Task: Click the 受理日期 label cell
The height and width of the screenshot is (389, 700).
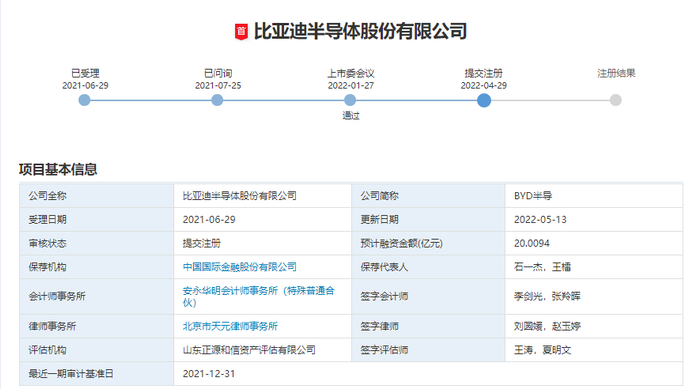Action: [96, 220]
